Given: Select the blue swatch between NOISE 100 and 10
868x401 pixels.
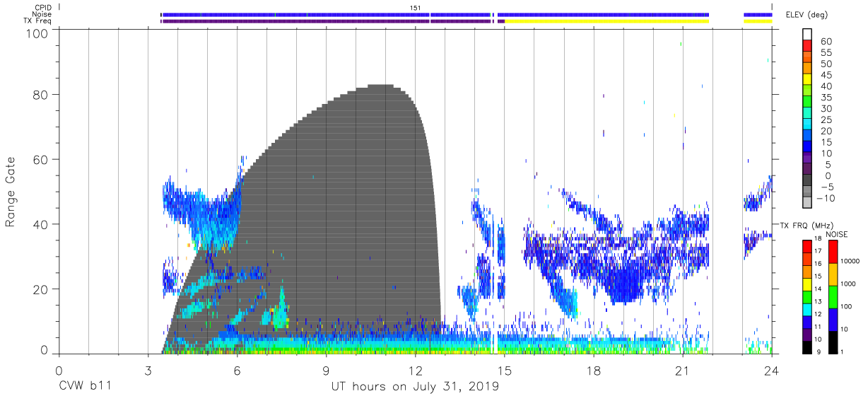Looking at the screenshot, I should (832, 320).
